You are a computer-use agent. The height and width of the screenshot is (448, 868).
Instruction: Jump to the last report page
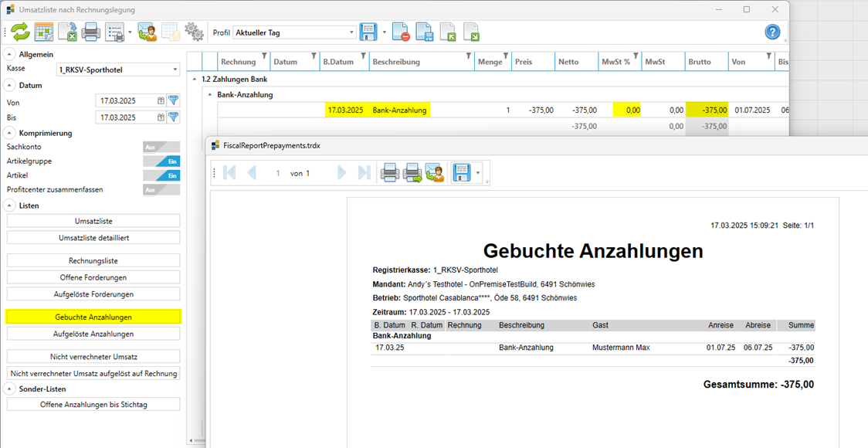point(363,173)
